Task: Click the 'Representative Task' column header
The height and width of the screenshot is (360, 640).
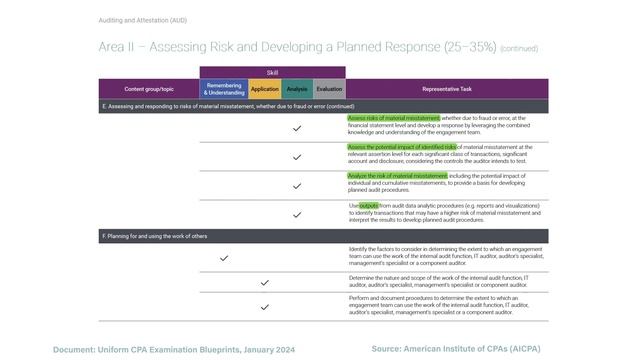Action: coord(447,89)
